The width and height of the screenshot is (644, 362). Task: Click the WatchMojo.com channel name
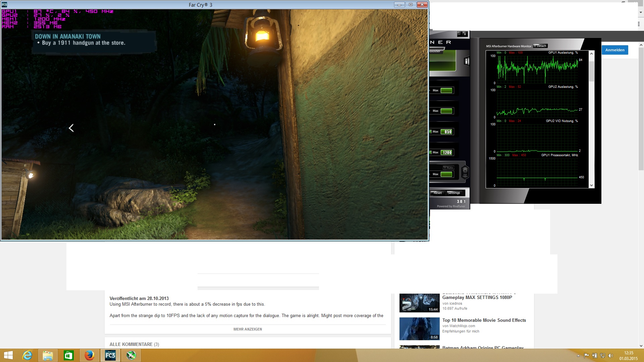(x=462, y=326)
